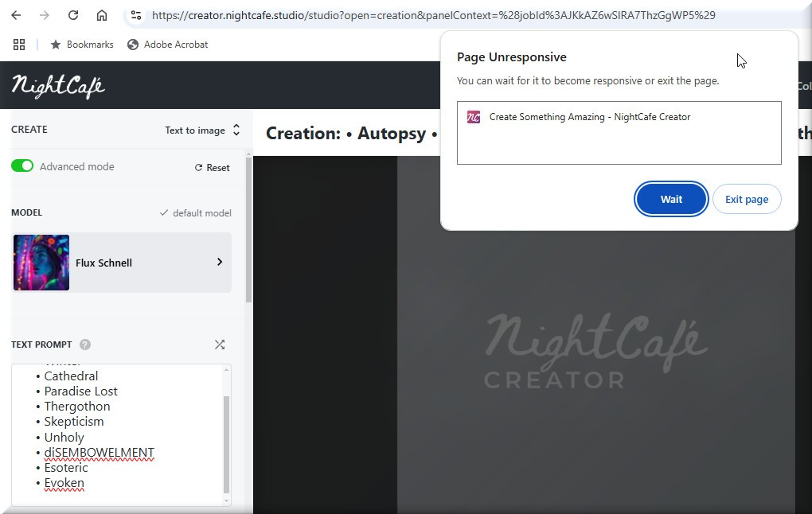Open the site information icon in address bar
Screen dimensions: 812x514
[x=136, y=15]
